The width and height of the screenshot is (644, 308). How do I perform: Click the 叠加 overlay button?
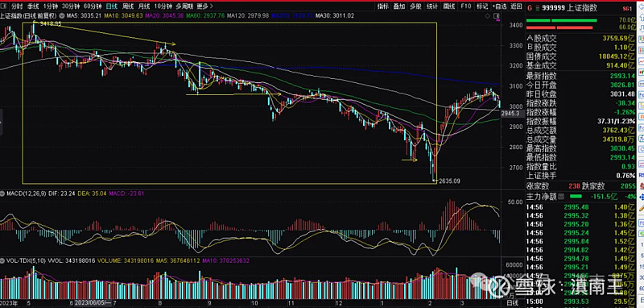pyautogui.click(x=398, y=6)
